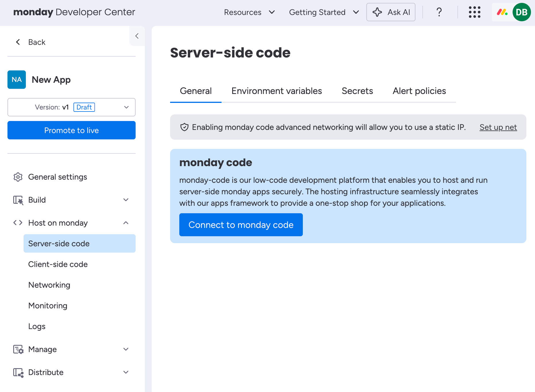Click monday Developer Center logo title
The height and width of the screenshot is (392, 535).
point(74,12)
